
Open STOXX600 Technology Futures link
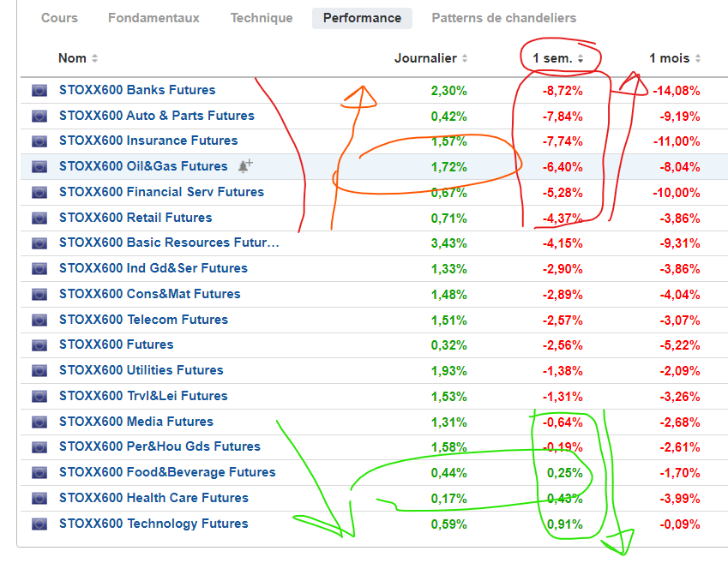[x=153, y=524]
